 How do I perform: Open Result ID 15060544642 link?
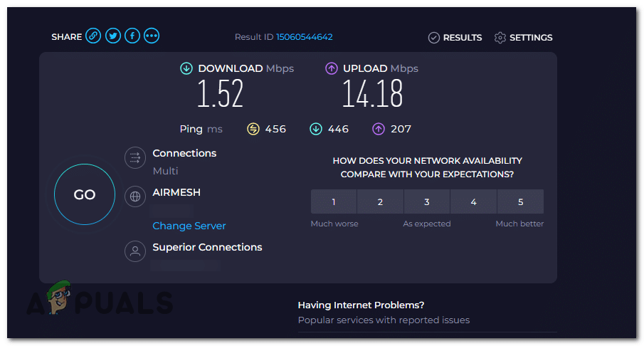(304, 37)
